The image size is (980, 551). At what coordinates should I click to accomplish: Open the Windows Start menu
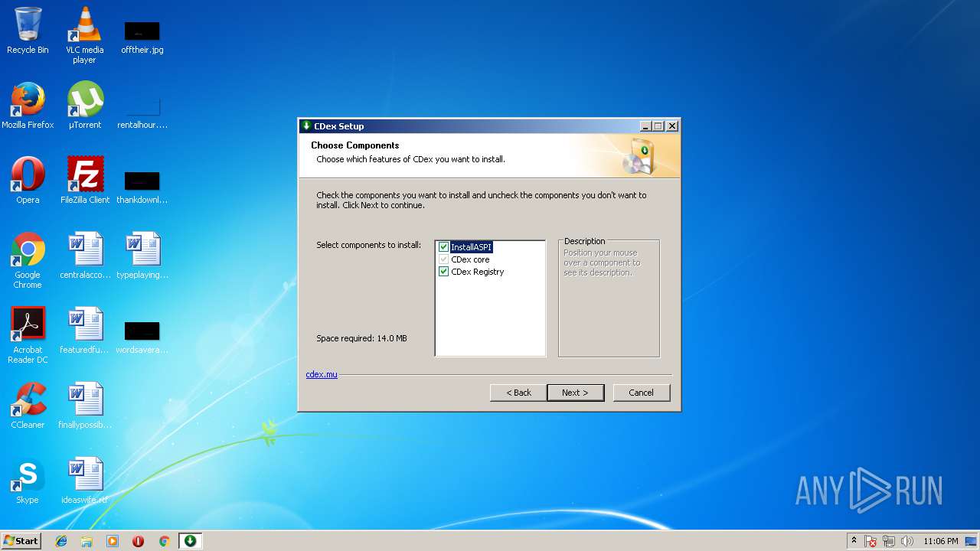pyautogui.click(x=21, y=541)
